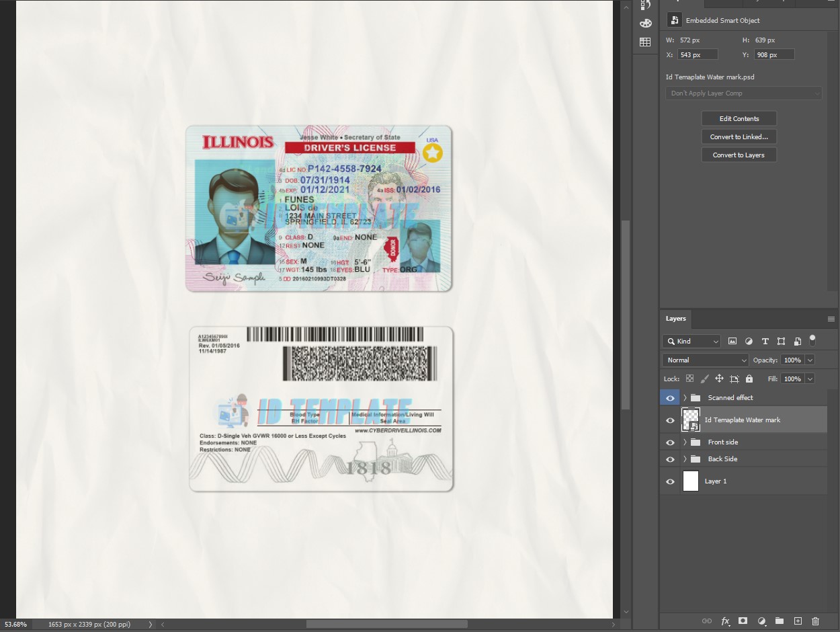Filter layers by shape layers icon

coord(781,342)
